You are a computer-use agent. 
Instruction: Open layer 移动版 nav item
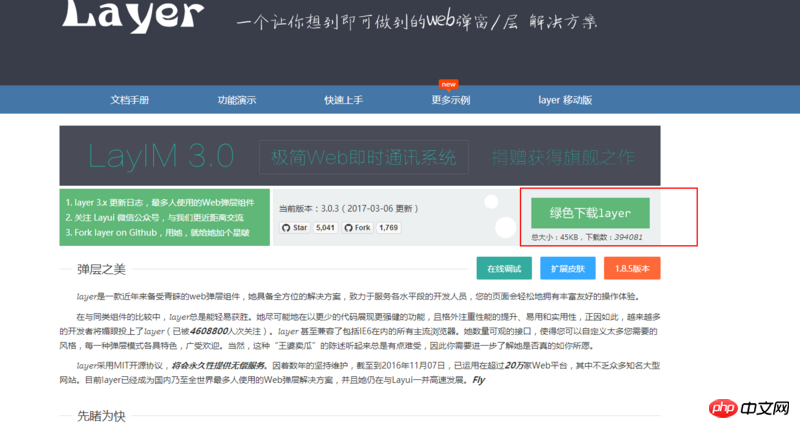click(565, 100)
